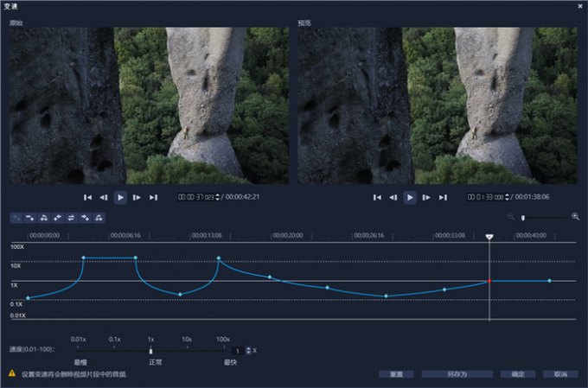
Task: Step forward one frame in right preview
Action: coord(426,197)
